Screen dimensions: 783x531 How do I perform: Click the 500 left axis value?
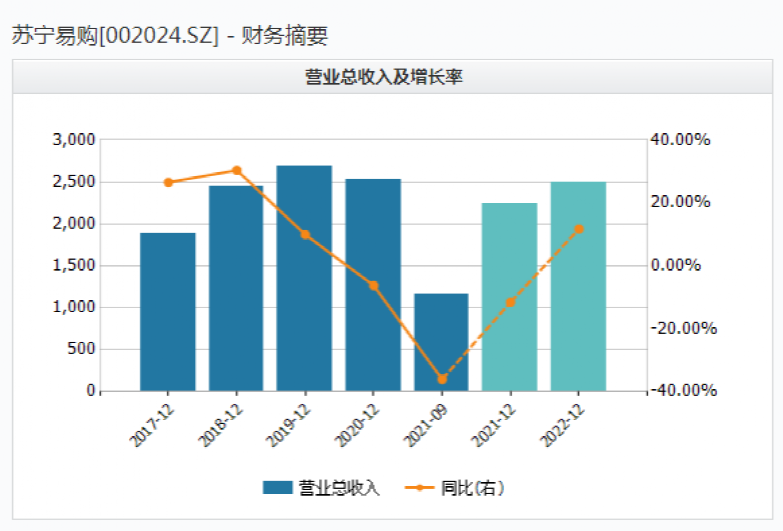coord(81,348)
